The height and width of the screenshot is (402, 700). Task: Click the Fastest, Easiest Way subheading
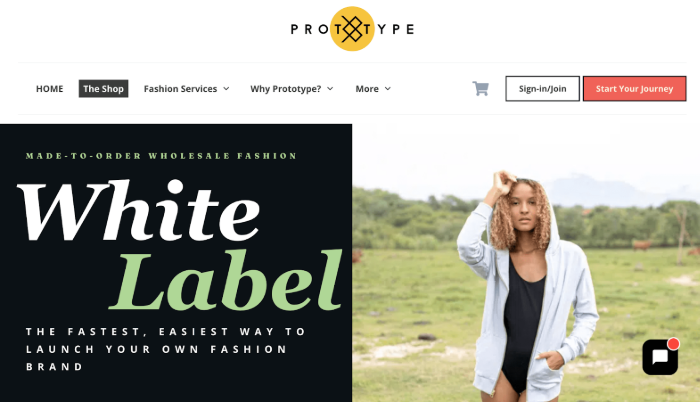[166, 349]
